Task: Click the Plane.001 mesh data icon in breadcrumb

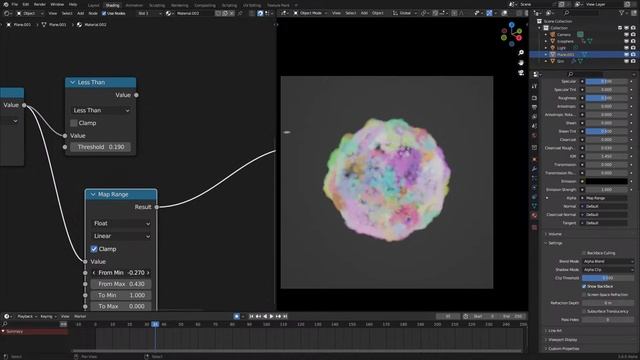Action: (44, 24)
